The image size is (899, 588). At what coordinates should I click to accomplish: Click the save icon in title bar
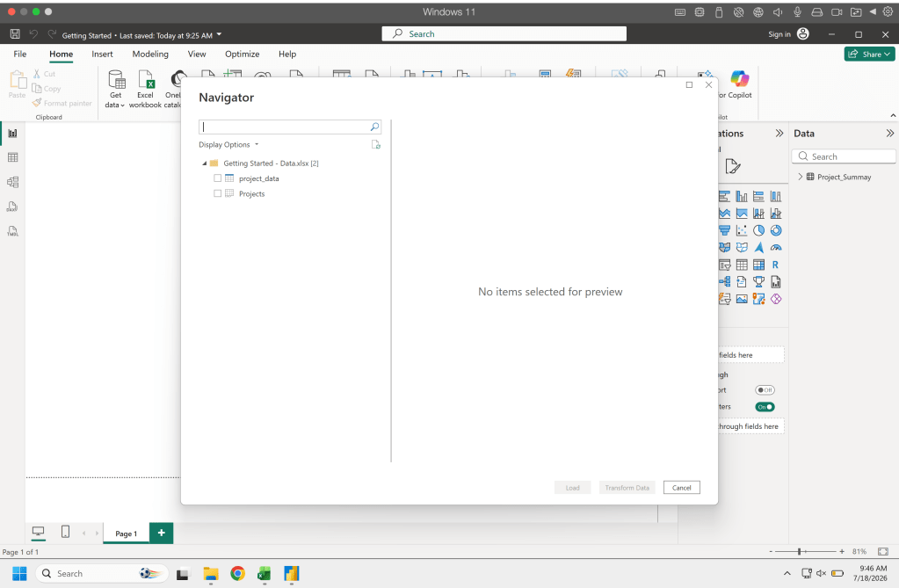point(15,34)
